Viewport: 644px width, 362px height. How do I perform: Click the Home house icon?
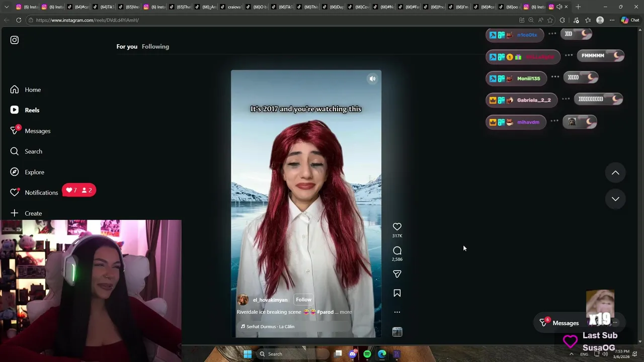[x=15, y=89]
